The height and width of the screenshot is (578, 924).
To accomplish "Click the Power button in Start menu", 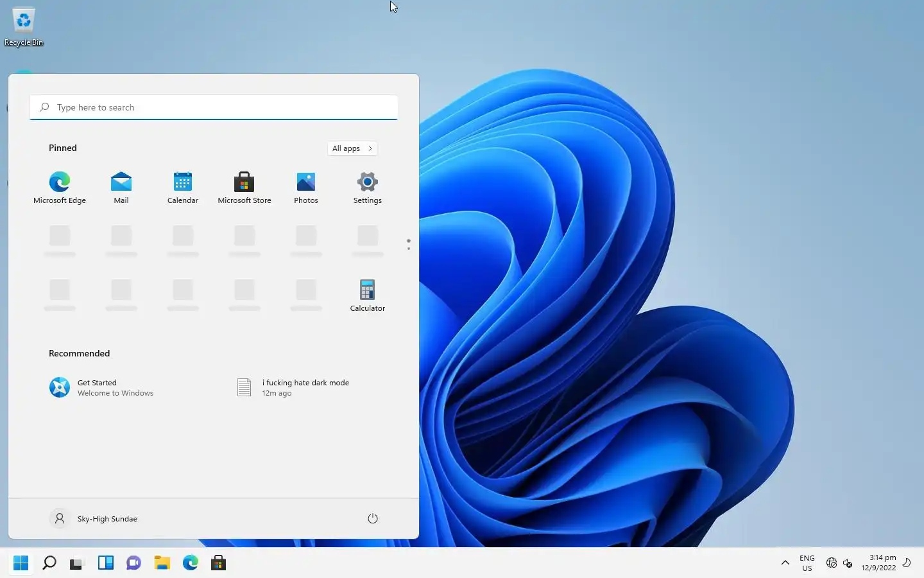I will 373,518.
